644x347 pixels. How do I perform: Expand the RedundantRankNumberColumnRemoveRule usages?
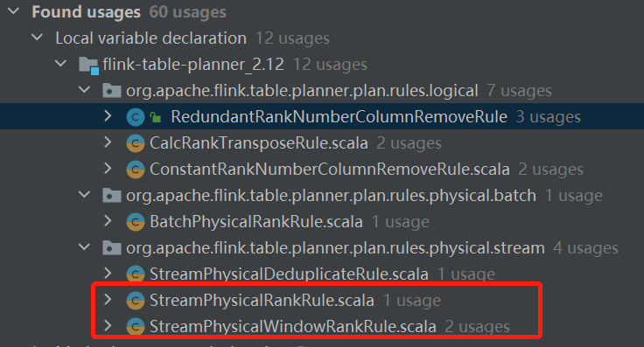point(108,116)
